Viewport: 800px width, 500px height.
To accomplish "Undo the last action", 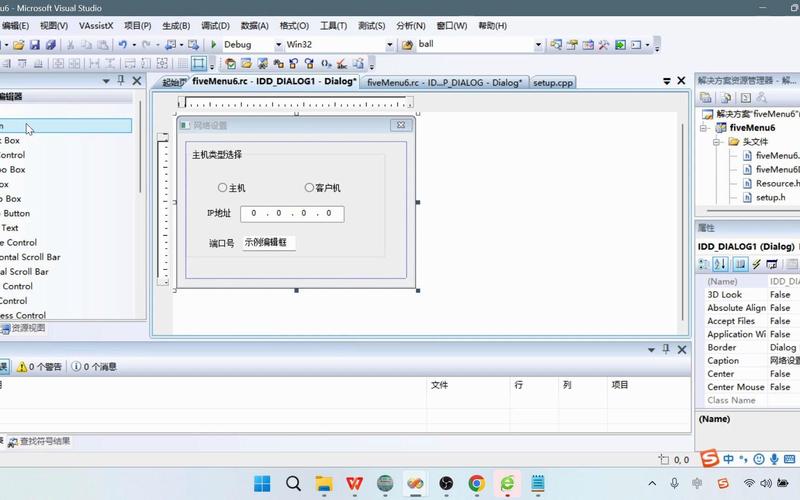I will 122,45.
